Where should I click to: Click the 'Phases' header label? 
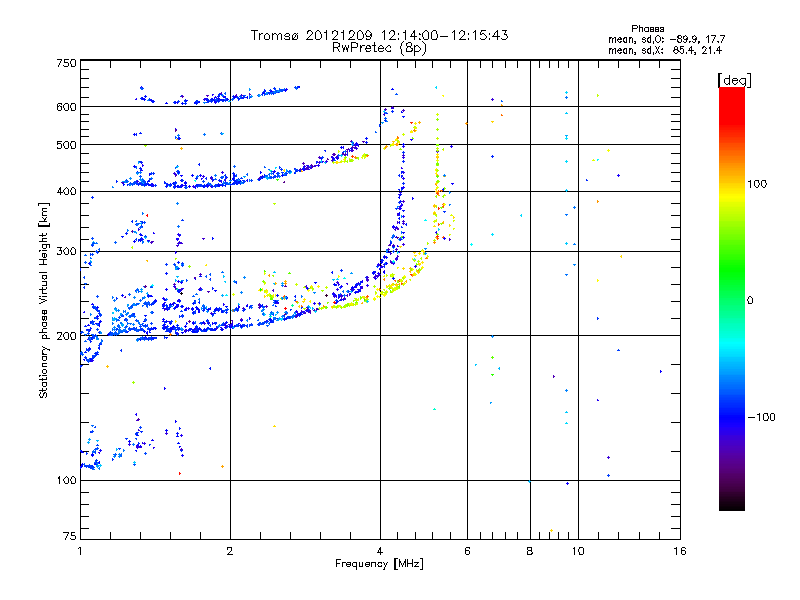(647, 29)
